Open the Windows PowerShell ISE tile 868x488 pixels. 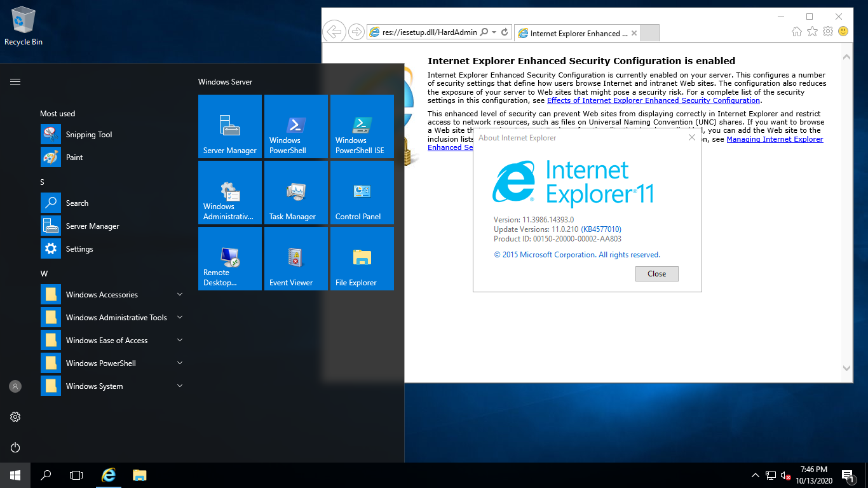coord(362,126)
